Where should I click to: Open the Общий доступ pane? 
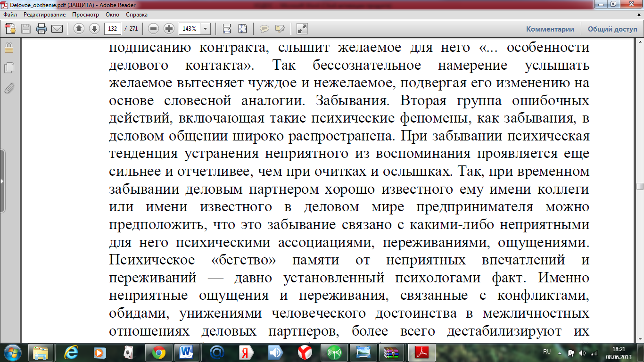(x=612, y=29)
